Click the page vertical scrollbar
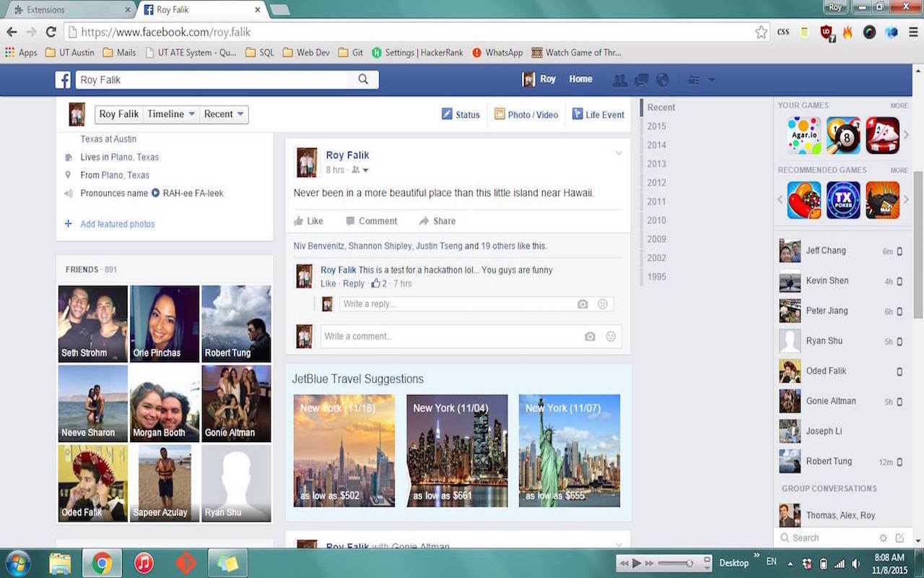 click(918, 244)
